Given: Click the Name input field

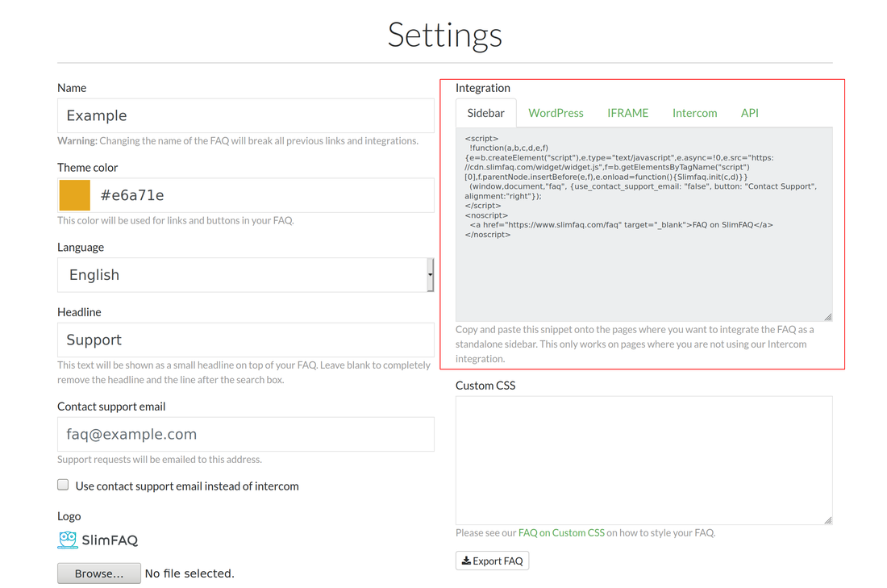Looking at the screenshot, I should [246, 115].
